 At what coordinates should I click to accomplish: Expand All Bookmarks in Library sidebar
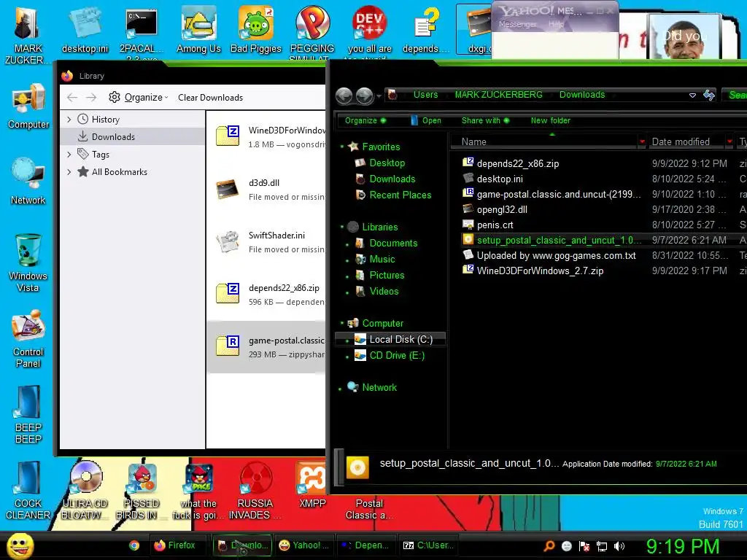pyautogui.click(x=69, y=172)
